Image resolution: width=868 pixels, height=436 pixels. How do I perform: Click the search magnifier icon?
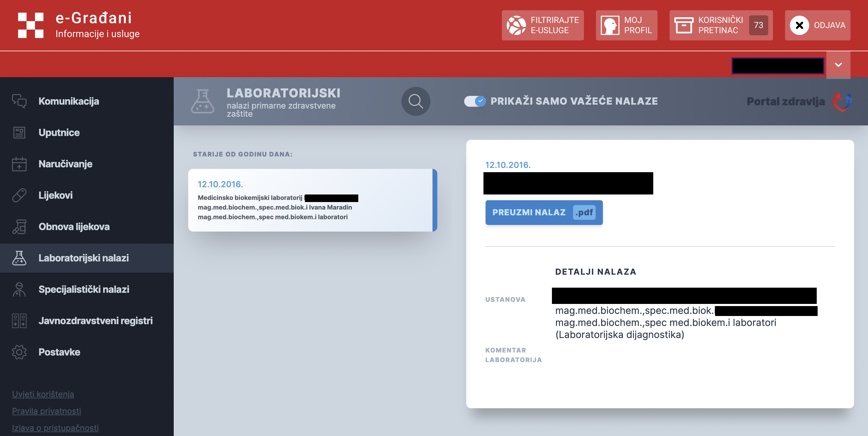pyautogui.click(x=416, y=101)
